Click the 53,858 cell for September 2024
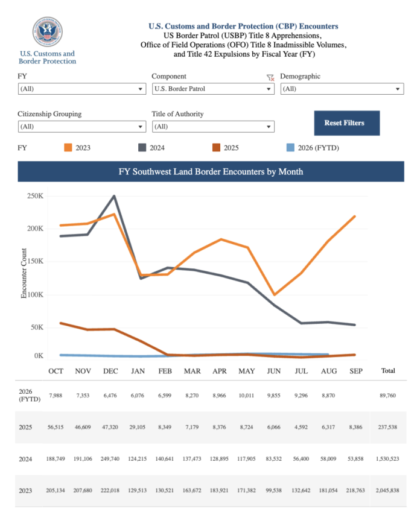 coord(355,459)
